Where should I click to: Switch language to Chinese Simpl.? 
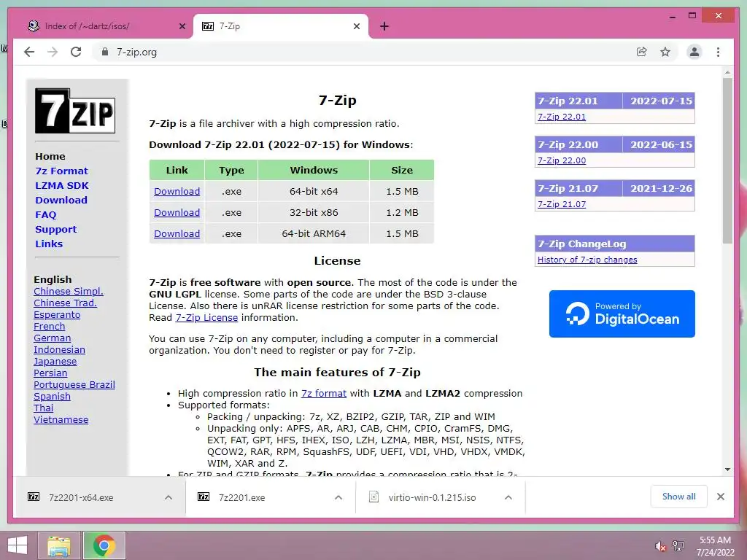tap(68, 292)
